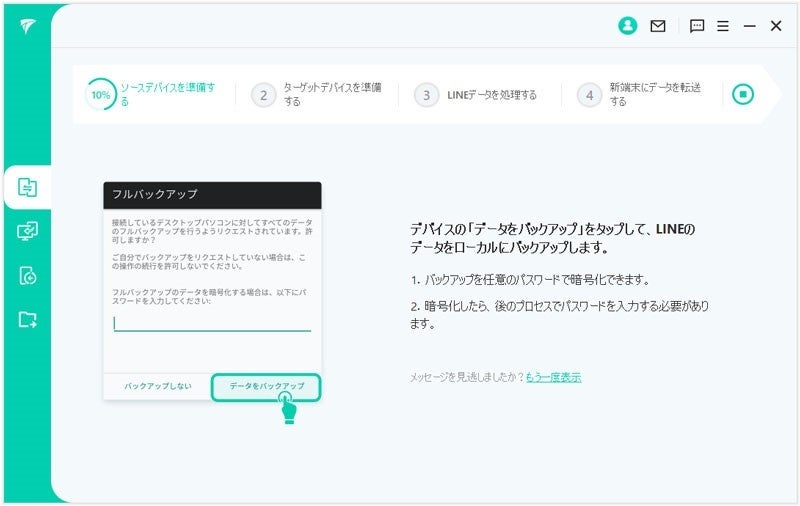Click the app logo in the sidebar
800x506 pixels.
point(27,26)
